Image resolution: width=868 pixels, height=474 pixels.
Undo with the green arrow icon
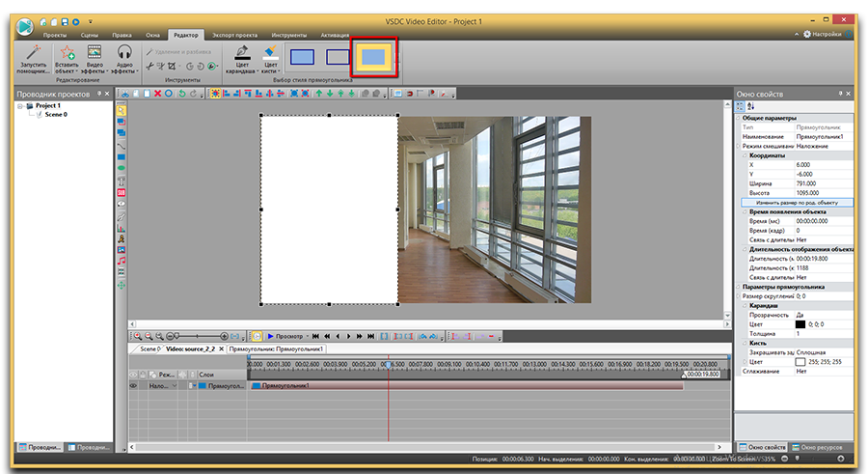click(x=181, y=94)
